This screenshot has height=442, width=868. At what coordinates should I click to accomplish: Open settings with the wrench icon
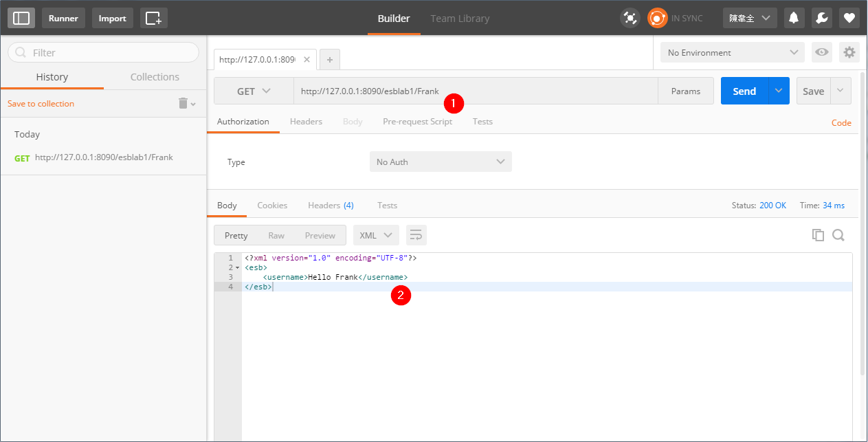point(821,18)
